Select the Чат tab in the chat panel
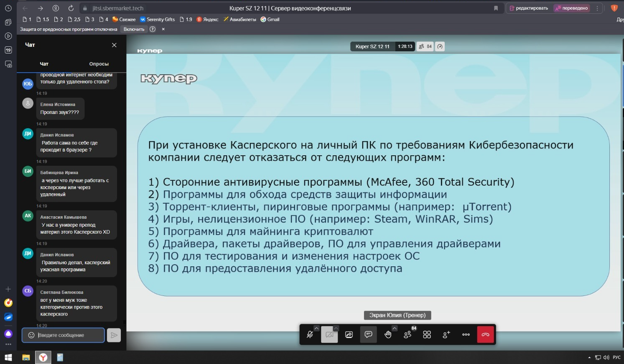Image resolution: width=624 pixels, height=364 pixels. pos(44,64)
